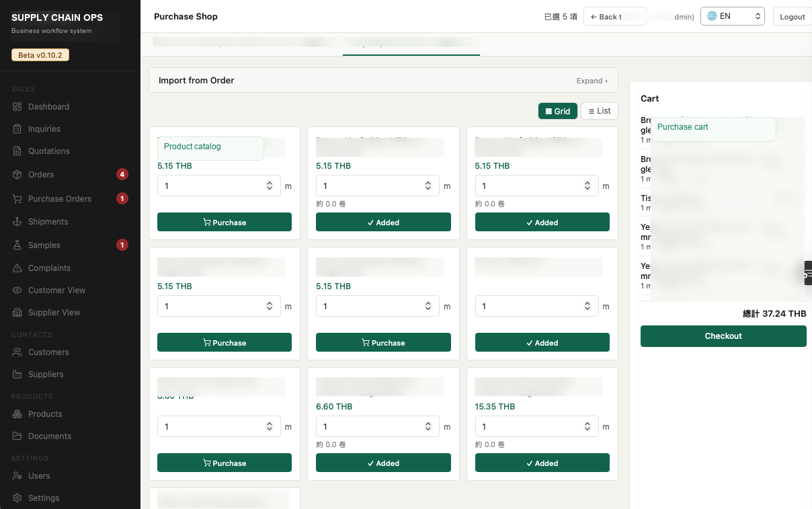Click Added button on the 6.60 THB card
This screenshot has width=812, height=509.
point(383,463)
